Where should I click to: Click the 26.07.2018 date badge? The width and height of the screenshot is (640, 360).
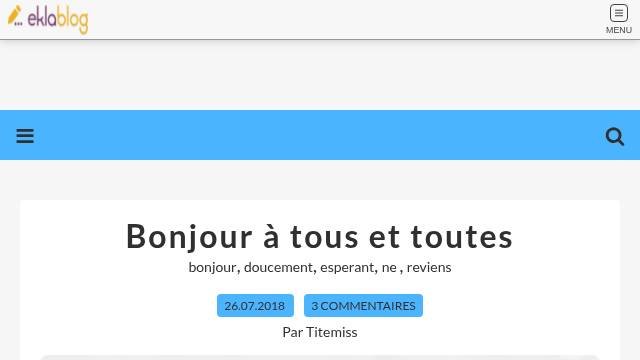click(x=255, y=306)
